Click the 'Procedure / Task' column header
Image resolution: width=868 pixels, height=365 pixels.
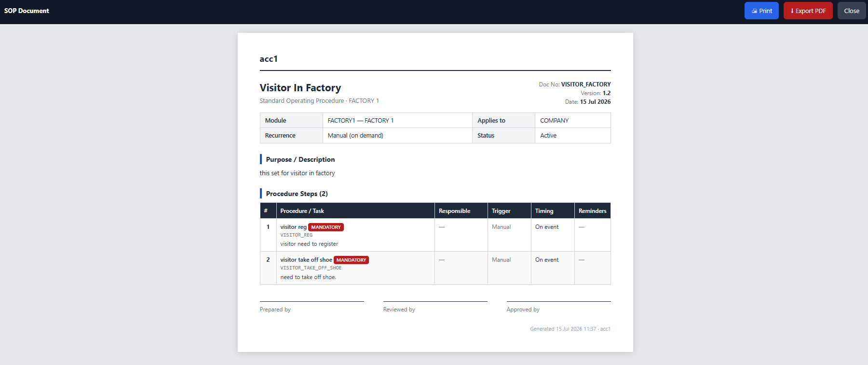(355, 211)
